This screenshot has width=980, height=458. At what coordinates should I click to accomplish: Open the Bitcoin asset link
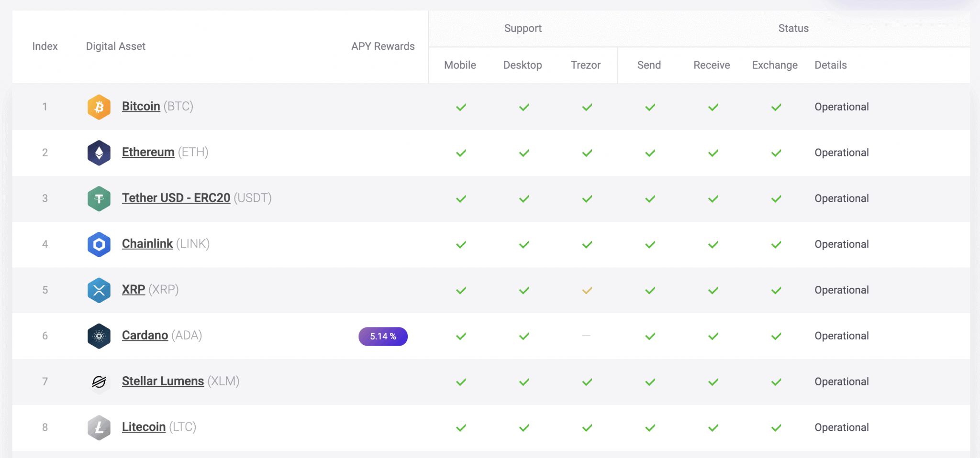pyautogui.click(x=141, y=106)
